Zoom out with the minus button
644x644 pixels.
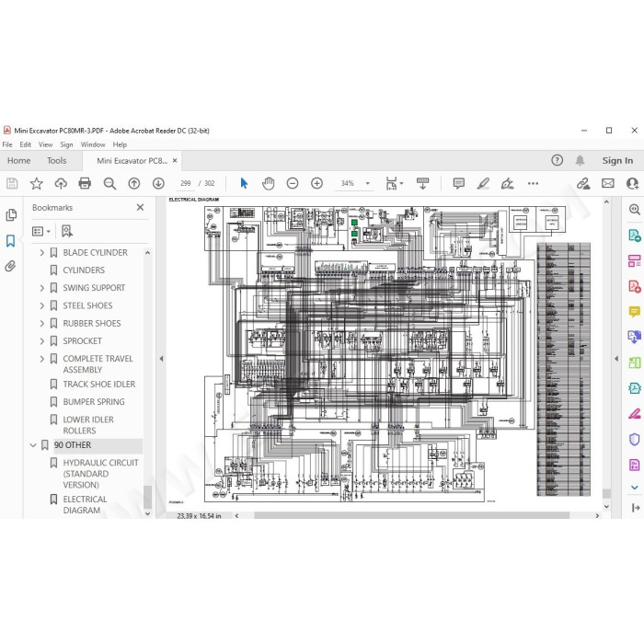point(293,183)
